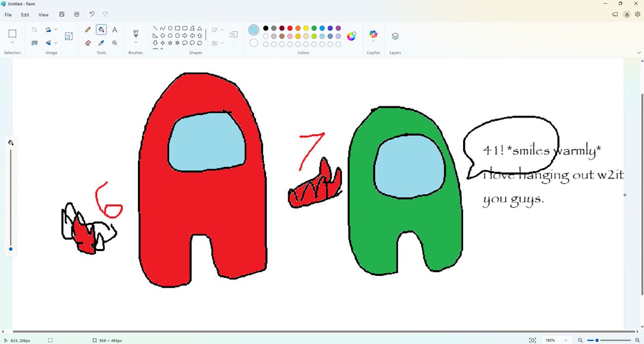644x344 pixels.
Task: Open the Layers panel
Action: coord(395,36)
